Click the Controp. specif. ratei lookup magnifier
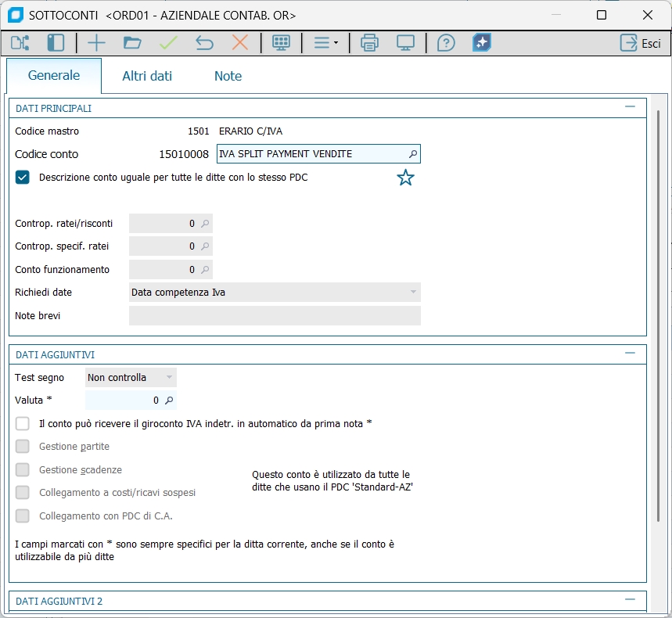The image size is (672, 618). click(205, 246)
